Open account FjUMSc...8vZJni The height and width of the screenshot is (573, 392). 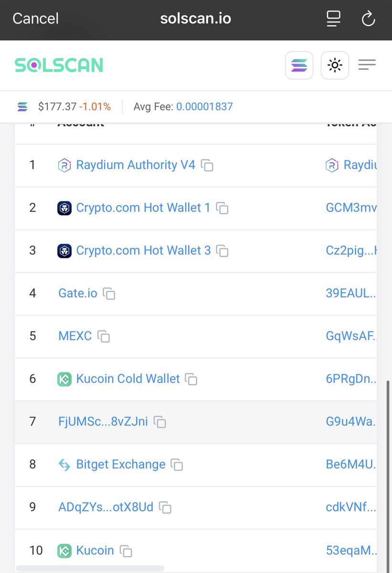[103, 422]
